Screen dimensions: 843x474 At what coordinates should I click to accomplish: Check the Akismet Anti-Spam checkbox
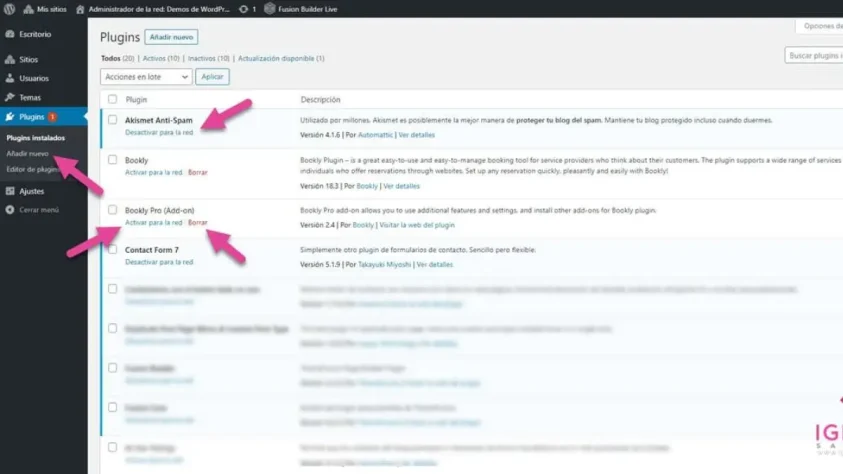(x=112, y=120)
